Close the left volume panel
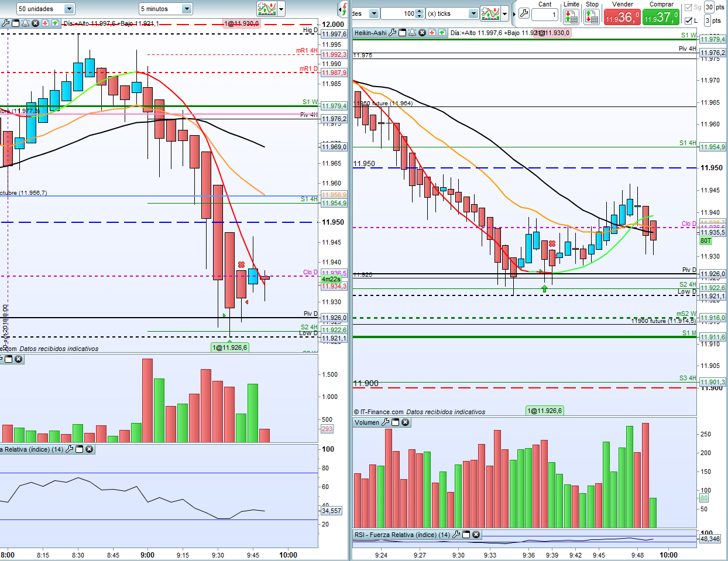This screenshot has width=728, height=561. point(19,359)
